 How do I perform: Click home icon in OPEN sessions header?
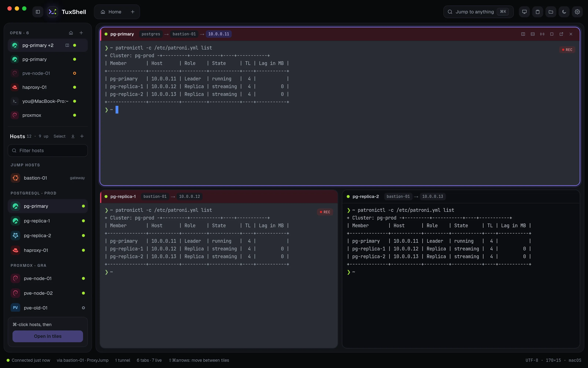[71, 33]
